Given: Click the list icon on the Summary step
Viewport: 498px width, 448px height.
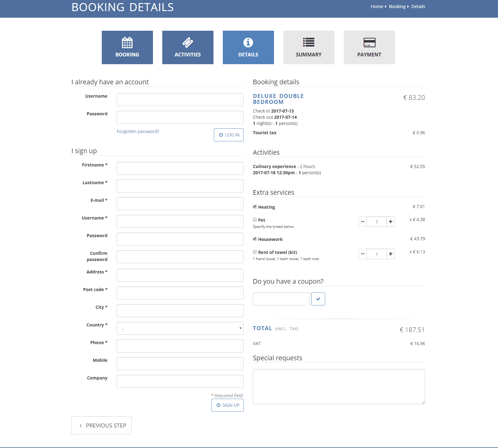Looking at the screenshot, I should click(x=308, y=42).
